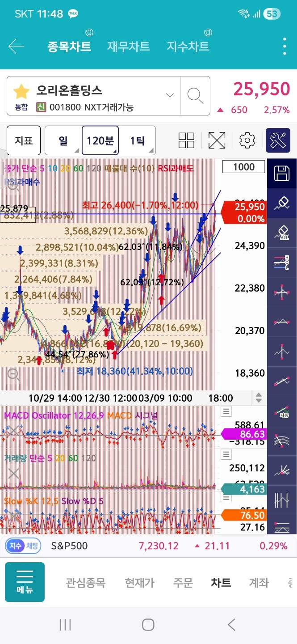Screen dimensions: 297x644
Task: Tap the MACD Oscillator 12,26,9 label
Action: pos(54,415)
